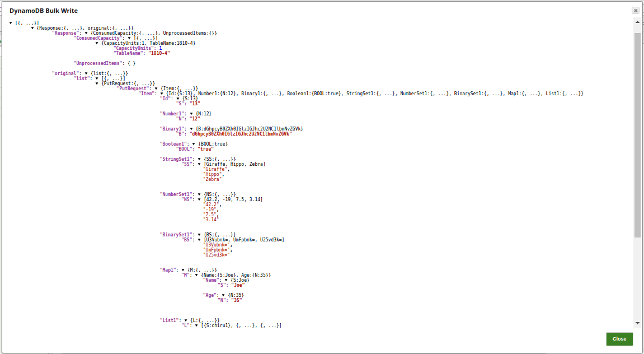Select the red "Giraffe" string entry
644x354 pixels.
pos(215,169)
